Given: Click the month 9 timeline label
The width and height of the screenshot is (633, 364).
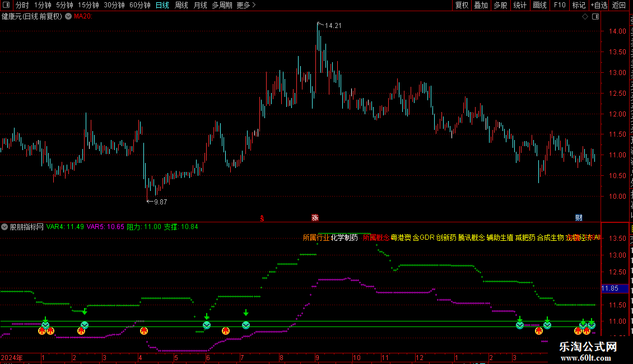Looking at the screenshot, I should click(317, 357).
